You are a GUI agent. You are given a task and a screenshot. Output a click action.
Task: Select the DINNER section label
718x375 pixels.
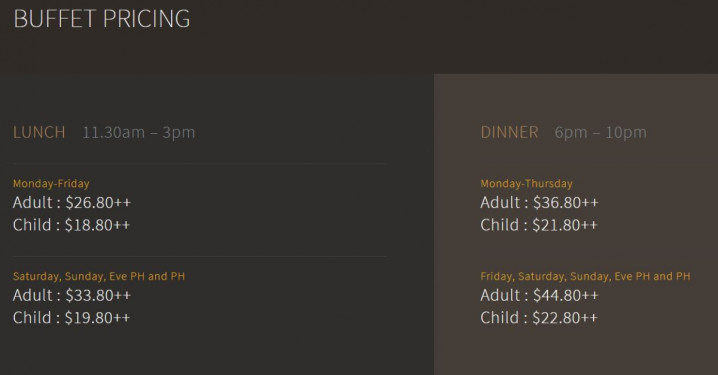click(509, 132)
